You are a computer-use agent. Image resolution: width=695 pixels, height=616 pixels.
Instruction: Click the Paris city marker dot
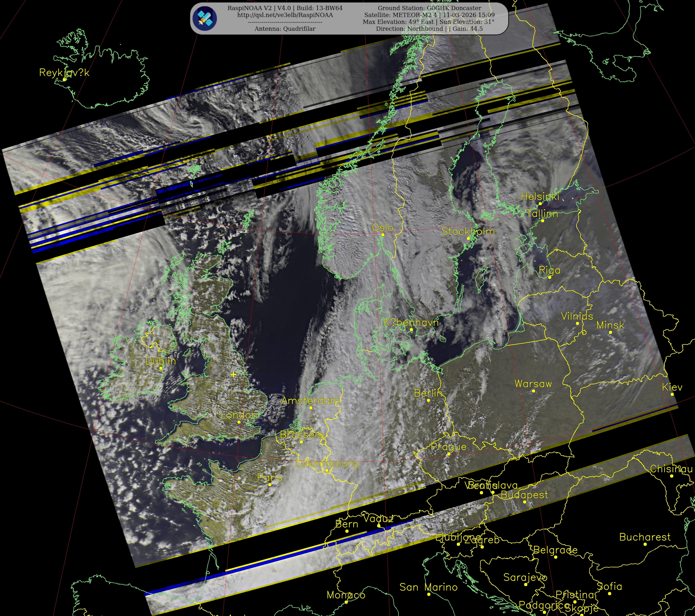[x=270, y=485]
